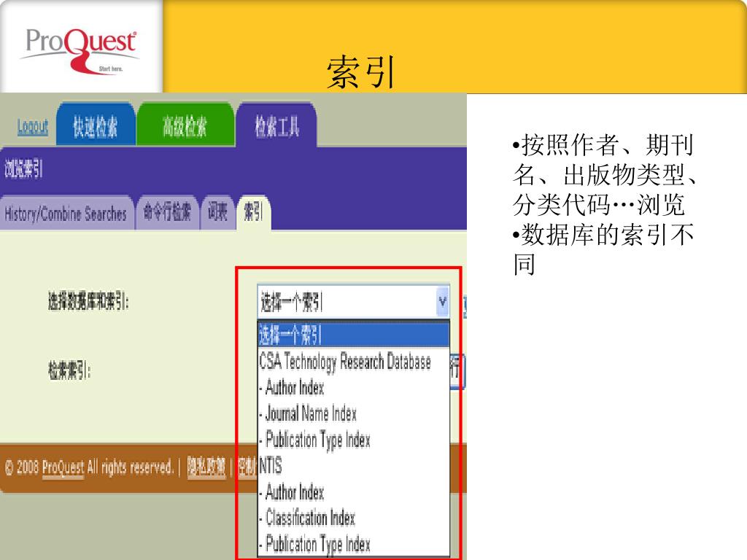Click the ProQuest footer link
This screenshot has height=560, width=747.
(x=63, y=467)
